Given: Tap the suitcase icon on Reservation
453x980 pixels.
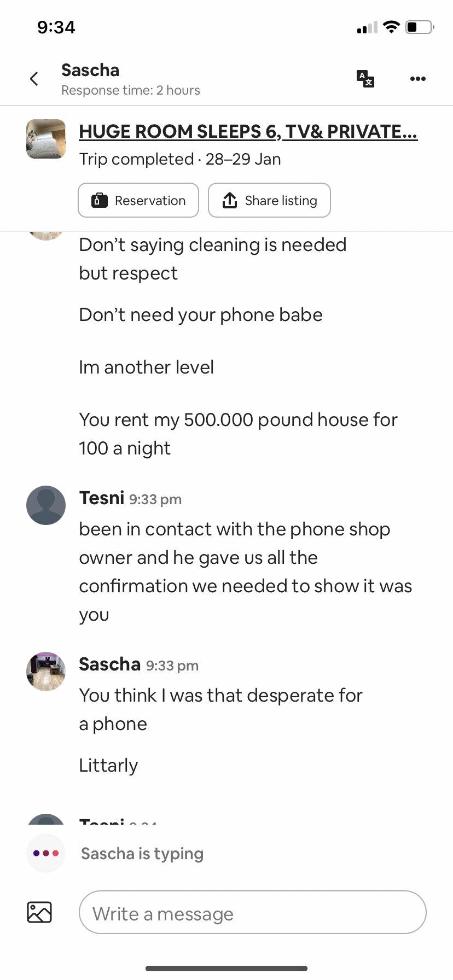Looking at the screenshot, I should 99,201.
